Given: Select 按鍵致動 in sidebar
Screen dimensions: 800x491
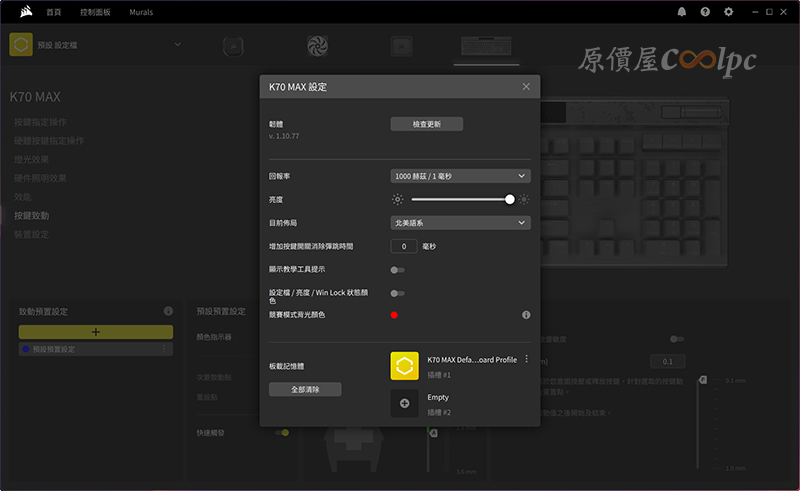Looking at the screenshot, I should pyautogui.click(x=32, y=216).
